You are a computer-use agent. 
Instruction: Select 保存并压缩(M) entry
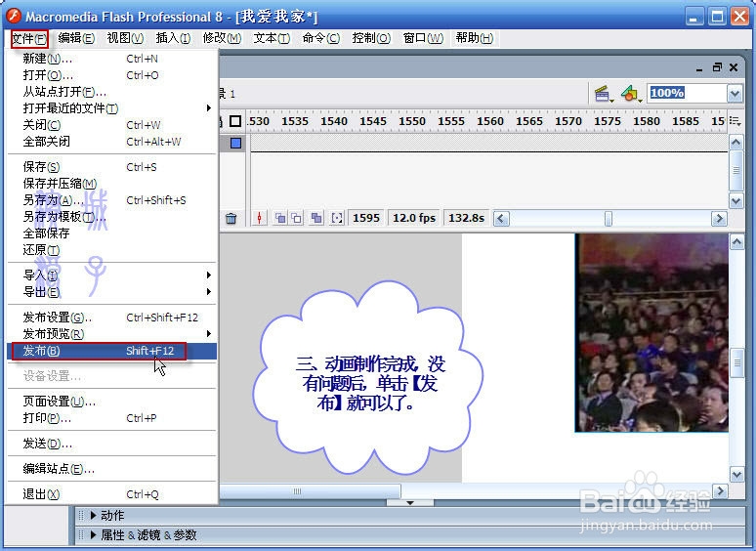point(112,184)
